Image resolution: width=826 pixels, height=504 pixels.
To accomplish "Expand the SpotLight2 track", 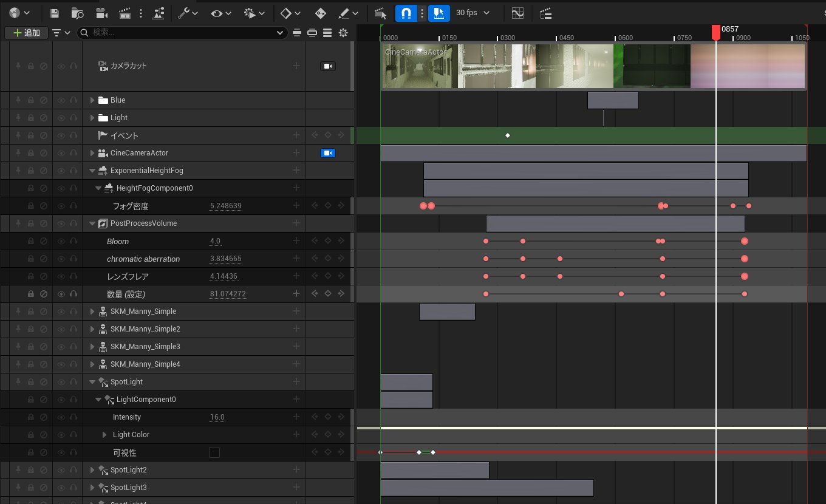I will point(92,470).
